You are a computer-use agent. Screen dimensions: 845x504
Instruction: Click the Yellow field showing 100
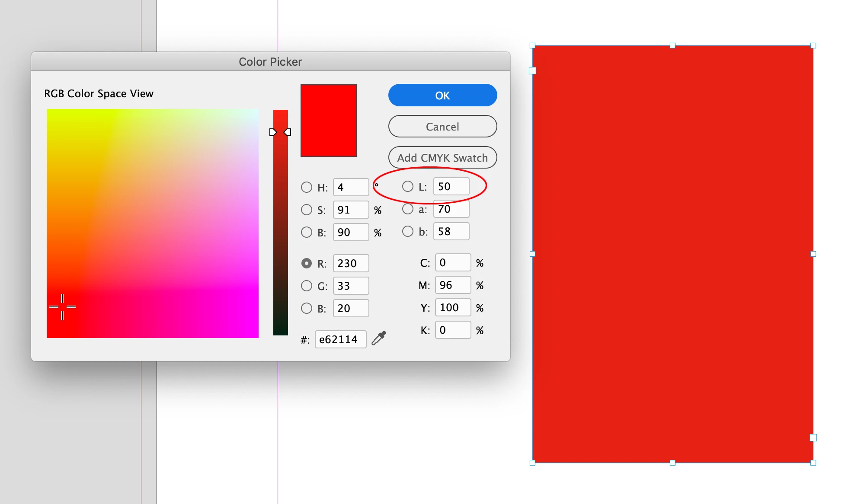(452, 307)
